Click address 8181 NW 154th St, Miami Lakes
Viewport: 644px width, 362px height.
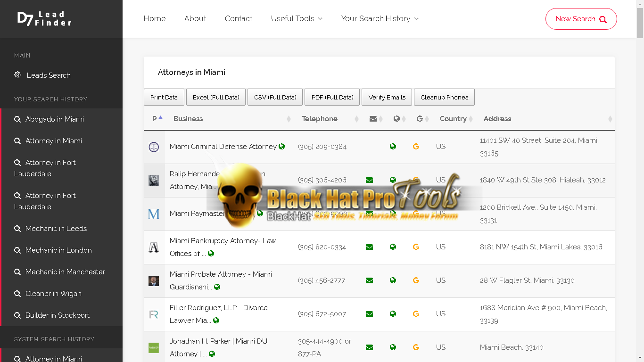(541, 247)
